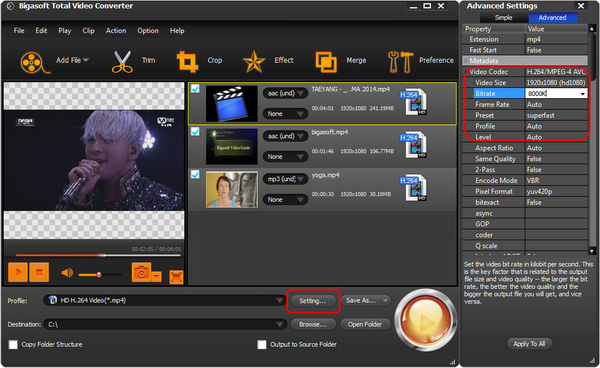Mute audio with the speaker icon

click(67, 273)
